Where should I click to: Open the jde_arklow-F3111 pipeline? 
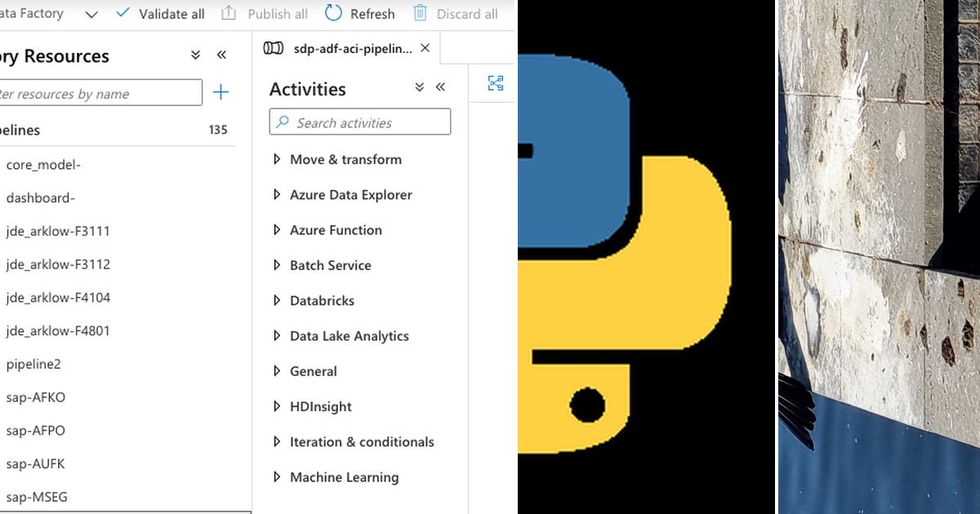[58, 232]
